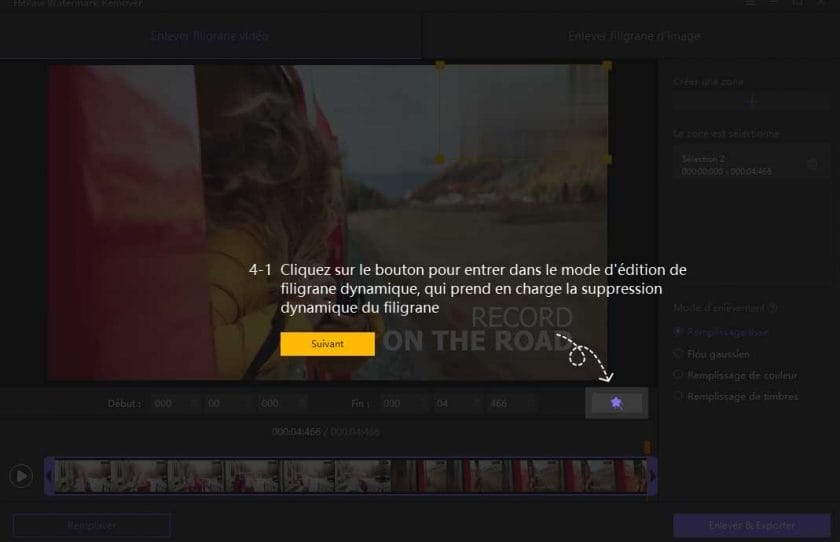Click the right trim handle of the timeline
840x542 pixels.
point(653,476)
